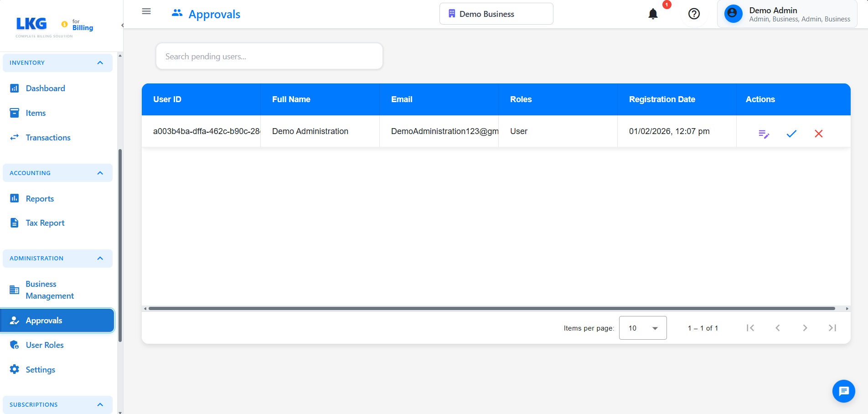Click the User Roles icon
This screenshot has height=414, width=868.
[x=15, y=345]
